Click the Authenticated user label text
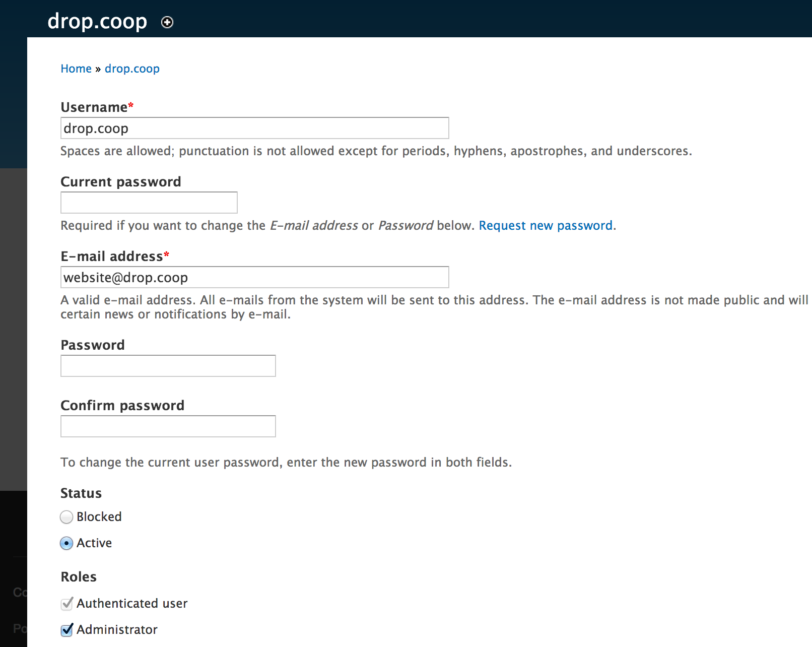Image resolution: width=812 pixels, height=647 pixels. (132, 604)
